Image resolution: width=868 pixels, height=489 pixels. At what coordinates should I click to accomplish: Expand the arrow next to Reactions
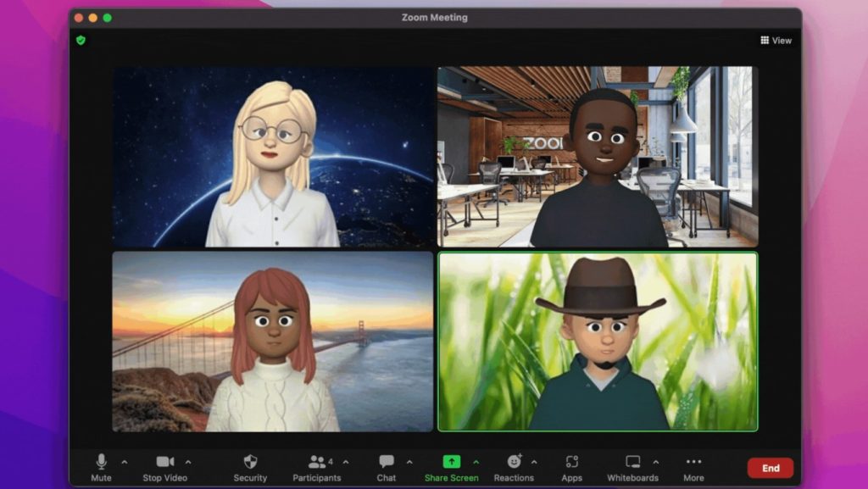534,462
